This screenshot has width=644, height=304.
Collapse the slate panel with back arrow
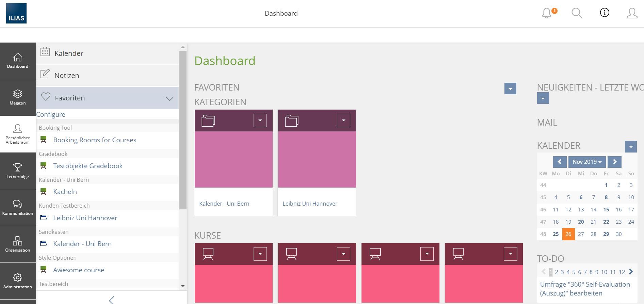click(x=111, y=300)
